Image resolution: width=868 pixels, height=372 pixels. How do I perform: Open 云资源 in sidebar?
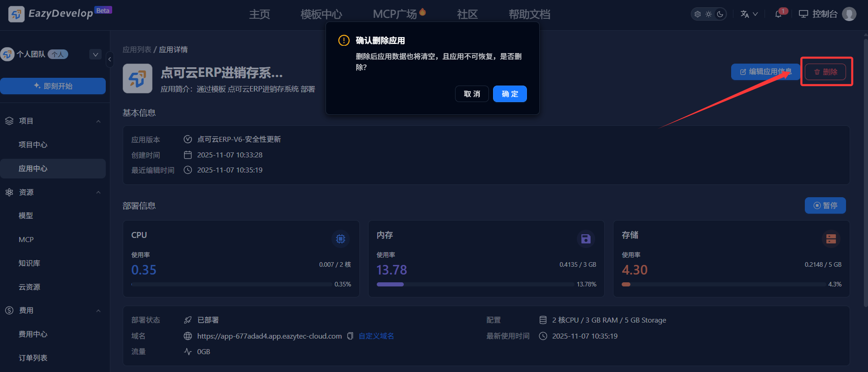tap(29, 287)
